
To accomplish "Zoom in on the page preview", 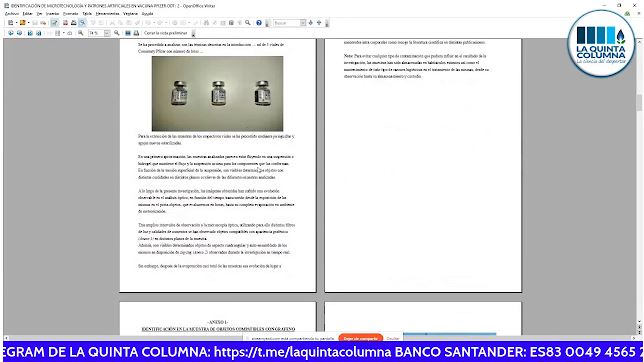I will 80,33.
